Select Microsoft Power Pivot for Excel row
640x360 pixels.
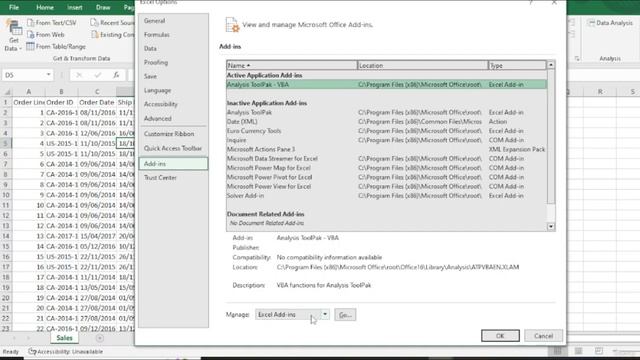386,177
